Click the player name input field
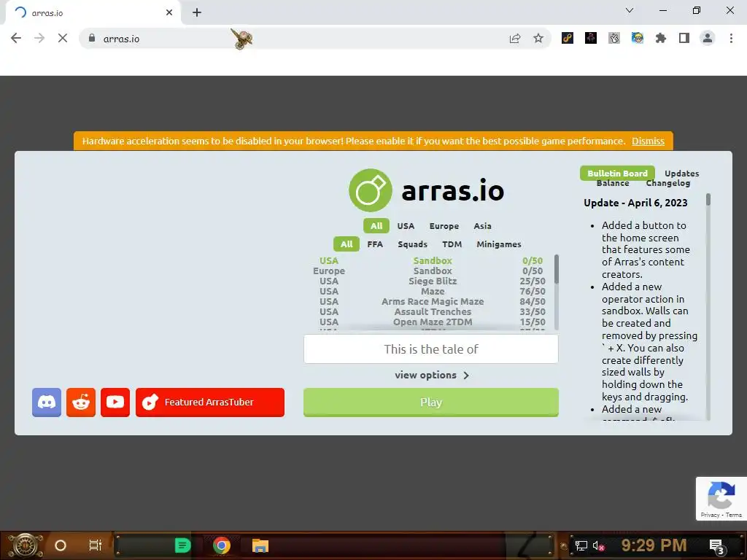 [x=431, y=349]
